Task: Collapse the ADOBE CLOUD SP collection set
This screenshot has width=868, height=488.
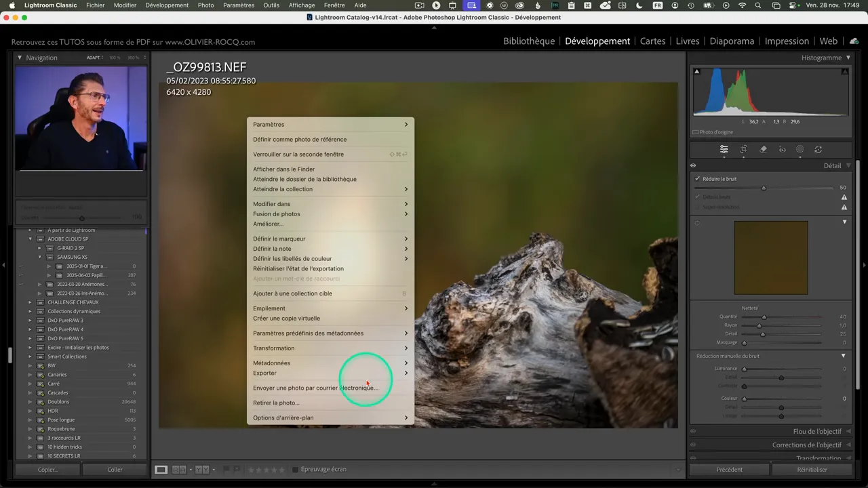Action: 30,239
